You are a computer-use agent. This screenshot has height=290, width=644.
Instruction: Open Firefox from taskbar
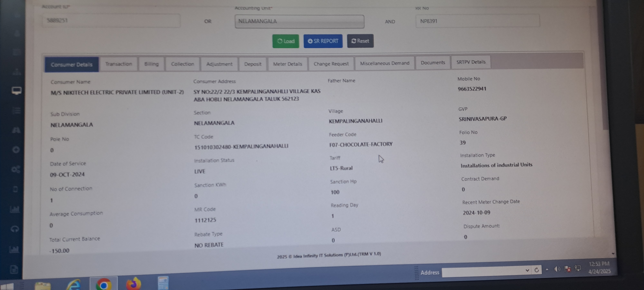133,284
